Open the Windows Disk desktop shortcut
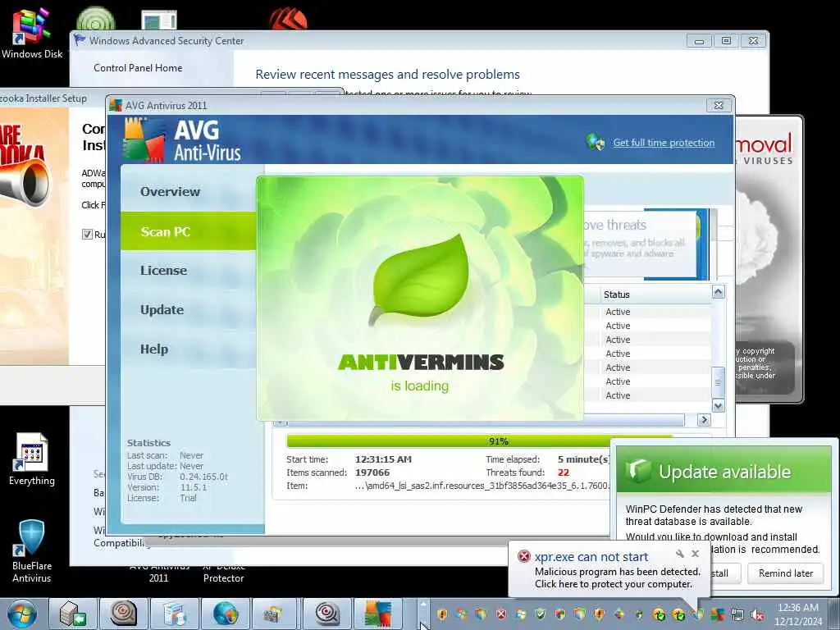 (x=32, y=33)
